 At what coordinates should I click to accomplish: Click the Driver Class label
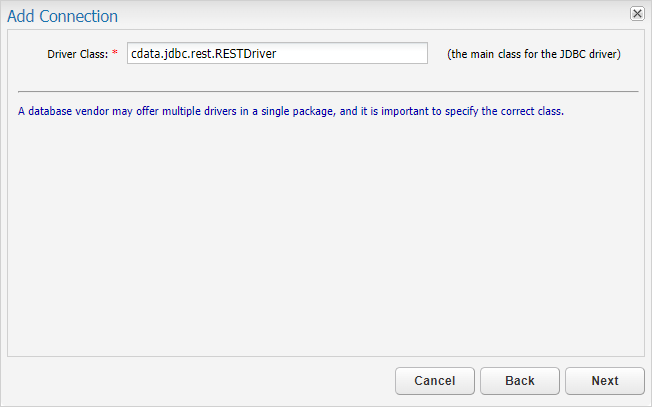point(77,54)
